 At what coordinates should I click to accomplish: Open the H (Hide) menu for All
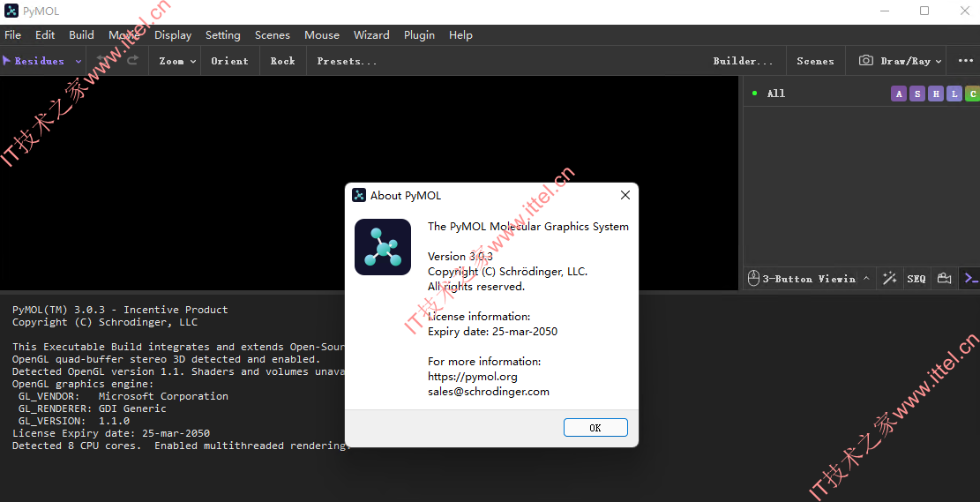pos(936,94)
